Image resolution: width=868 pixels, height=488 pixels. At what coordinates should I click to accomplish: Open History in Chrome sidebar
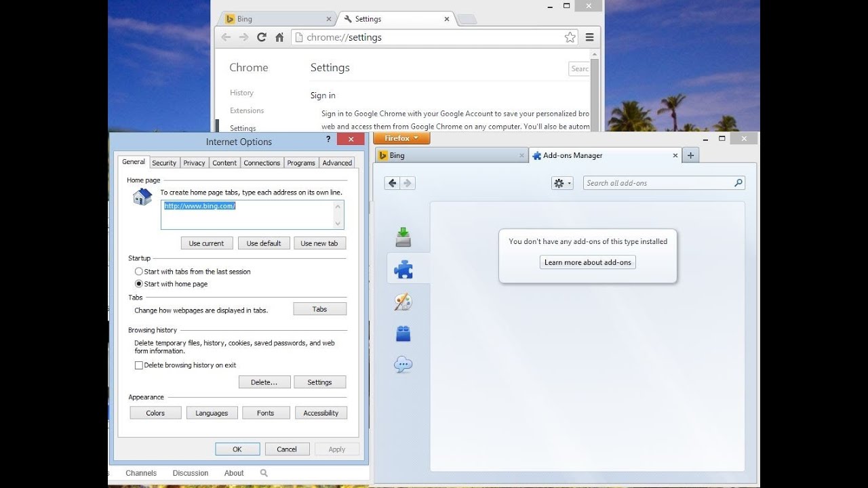point(241,93)
